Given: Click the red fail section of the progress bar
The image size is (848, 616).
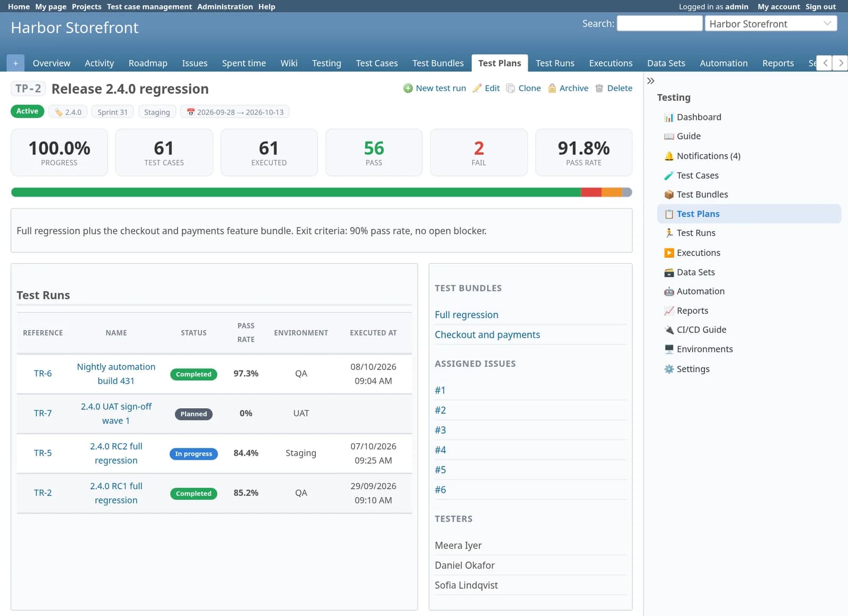Looking at the screenshot, I should [x=591, y=192].
